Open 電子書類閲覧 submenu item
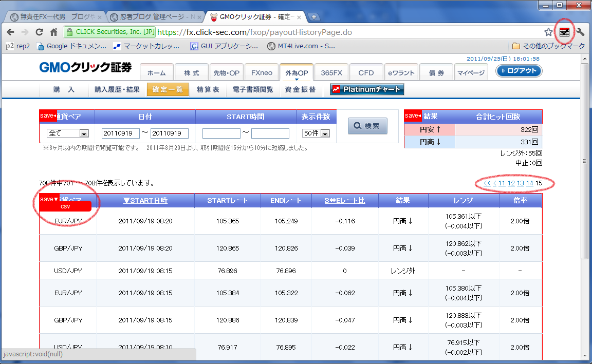 pos(253,89)
